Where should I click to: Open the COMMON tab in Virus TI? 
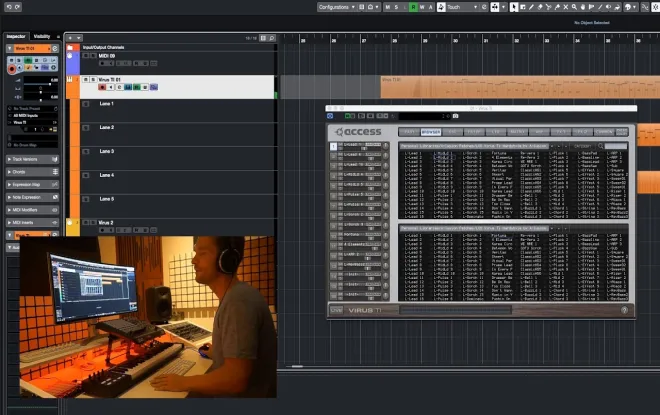(604, 132)
